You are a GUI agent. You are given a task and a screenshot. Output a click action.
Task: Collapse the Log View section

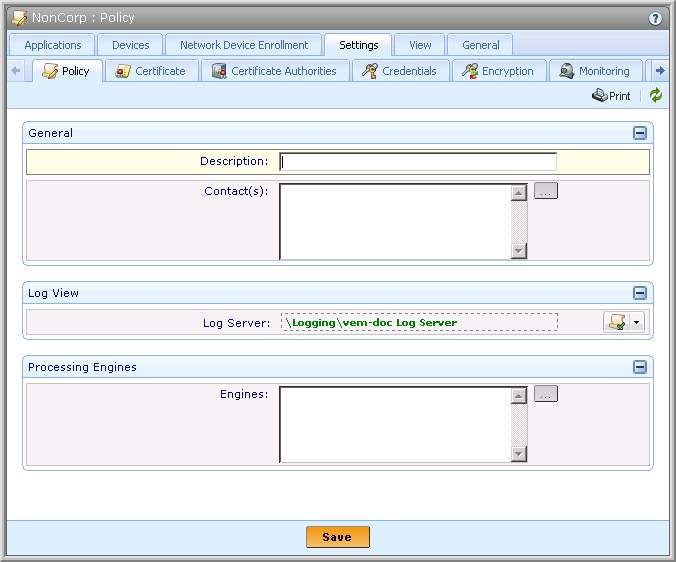pyautogui.click(x=640, y=293)
